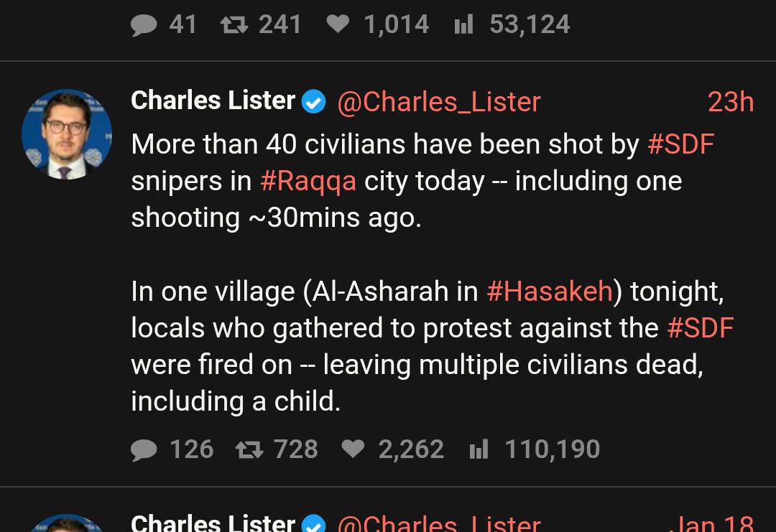Click the bottom tweet's partially visible profile picture
The height and width of the screenshot is (532, 776).
click(67, 524)
